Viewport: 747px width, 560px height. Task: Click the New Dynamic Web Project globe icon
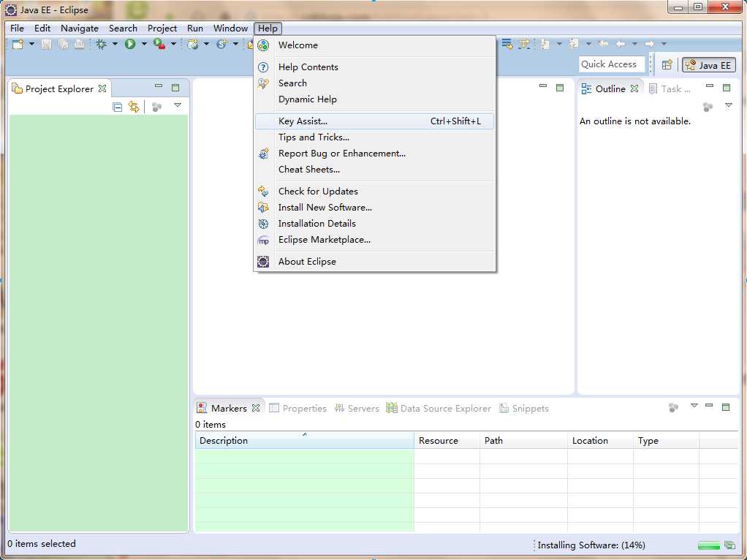[192, 45]
